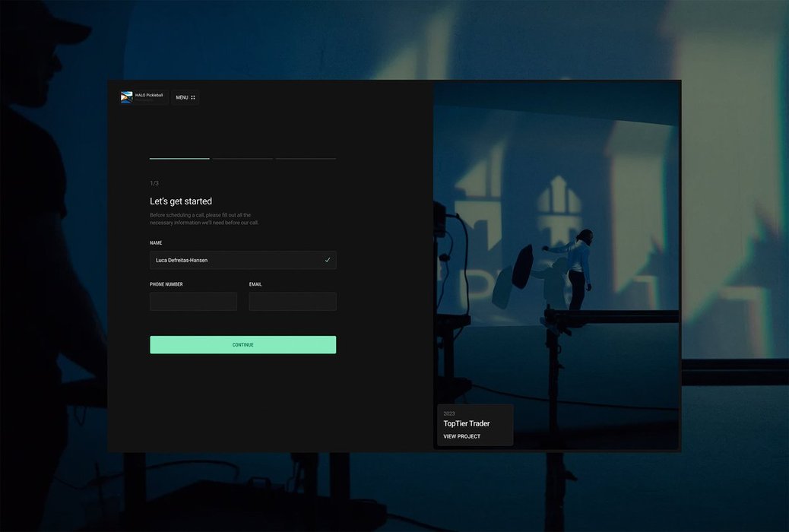Click the EMAIL field label
The width and height of the screenshot is (789, 532).
[255, 284]
